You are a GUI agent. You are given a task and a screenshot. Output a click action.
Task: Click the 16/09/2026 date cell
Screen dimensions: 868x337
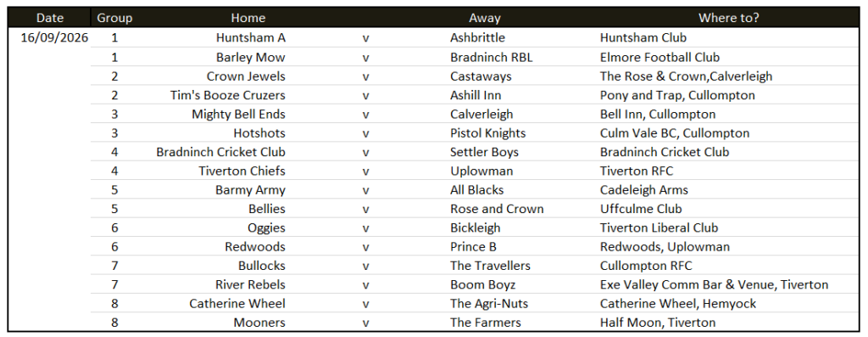[54, 37]
